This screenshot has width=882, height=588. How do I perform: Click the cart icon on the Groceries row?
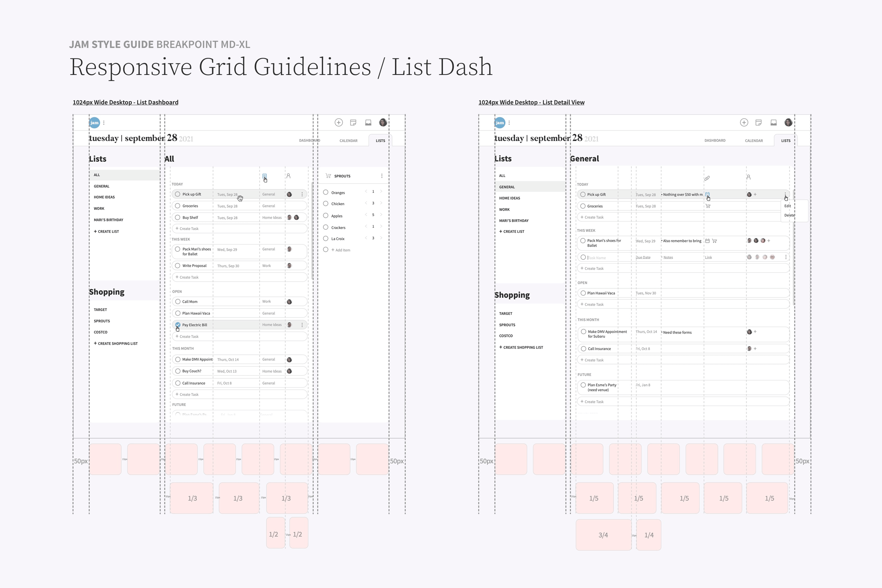(708, 206)
